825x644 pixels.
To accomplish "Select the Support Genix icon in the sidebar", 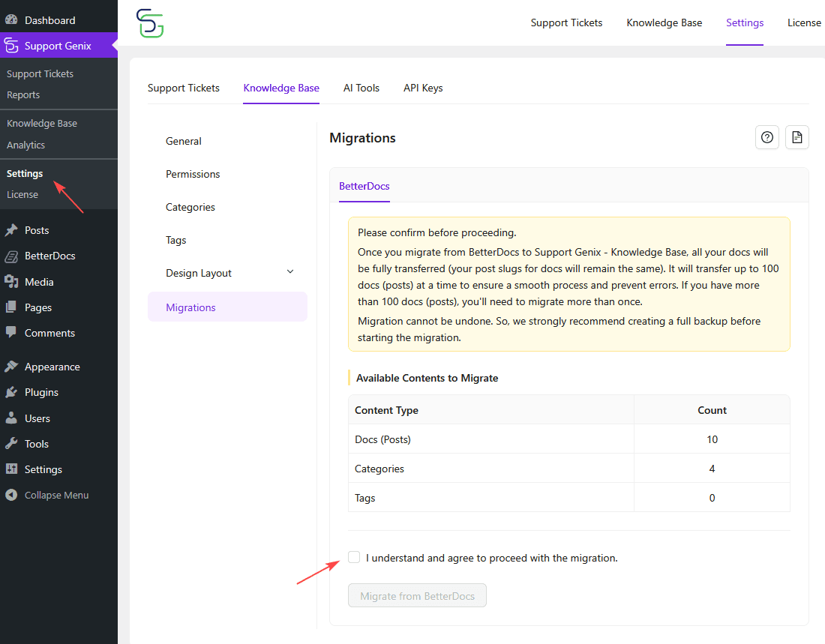I will [10, 45].
